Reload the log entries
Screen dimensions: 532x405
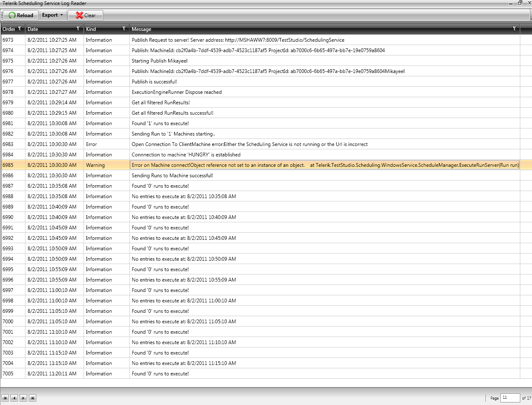[x=21, y=15]
